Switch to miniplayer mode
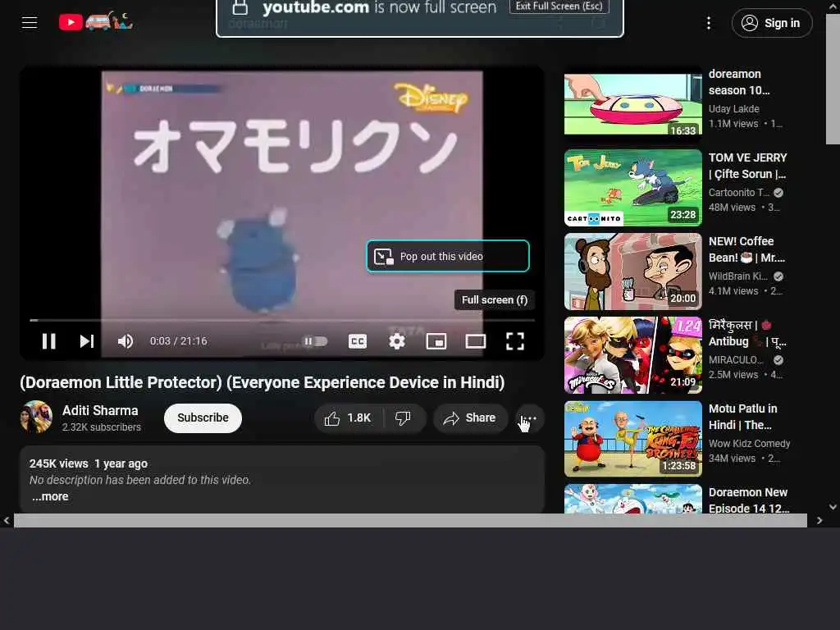This screenshot has width=840, height=630. click(436, 341)
